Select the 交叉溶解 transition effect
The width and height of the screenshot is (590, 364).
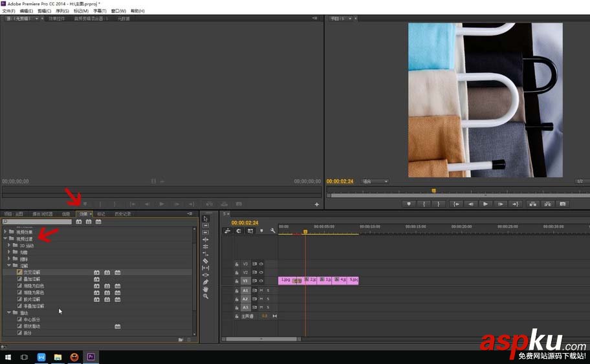pyautogui.click(x=32, y=272)
